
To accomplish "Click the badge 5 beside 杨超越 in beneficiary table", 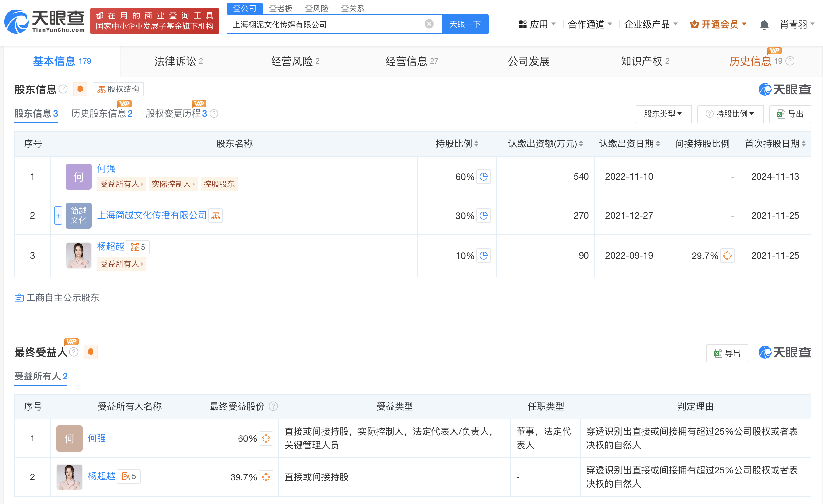I will point(128,476).
